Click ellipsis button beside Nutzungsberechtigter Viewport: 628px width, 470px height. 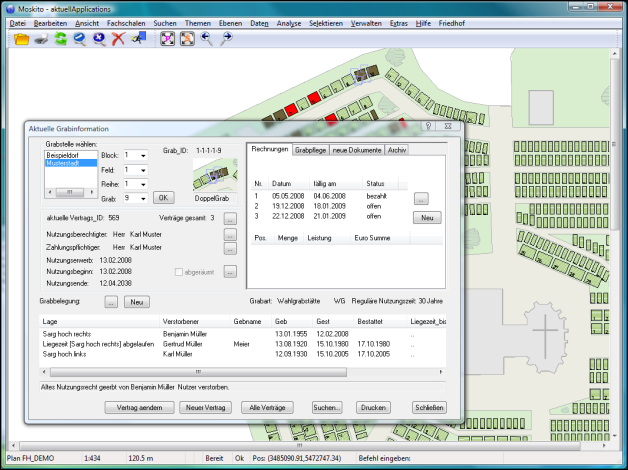(x=230, y=234)
